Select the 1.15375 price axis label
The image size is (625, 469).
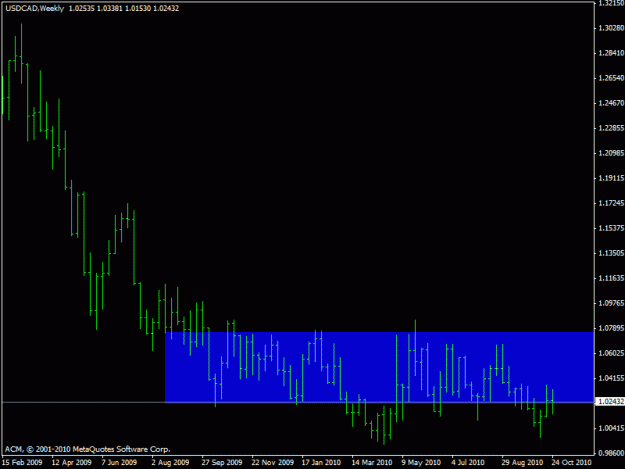(611, 228)
